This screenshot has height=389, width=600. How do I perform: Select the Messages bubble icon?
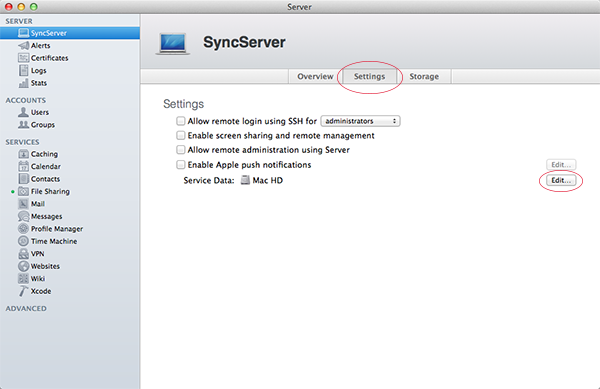[x=23, y=216]
